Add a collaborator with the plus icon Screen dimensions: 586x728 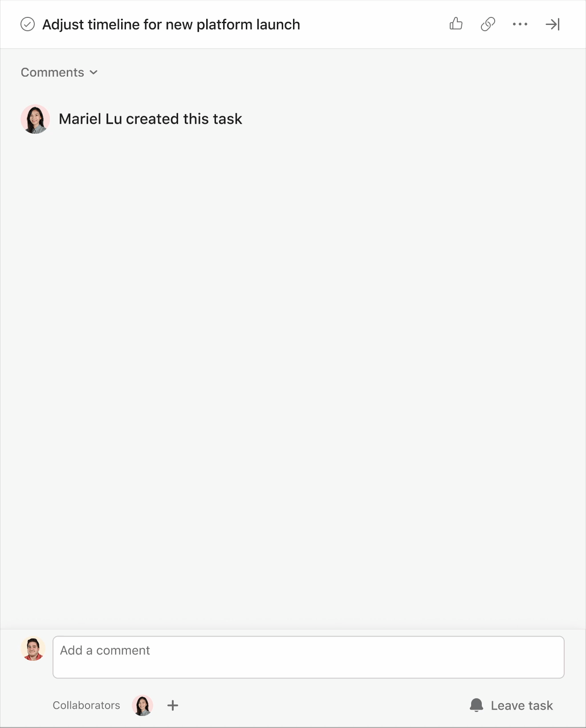coord(173,705)
